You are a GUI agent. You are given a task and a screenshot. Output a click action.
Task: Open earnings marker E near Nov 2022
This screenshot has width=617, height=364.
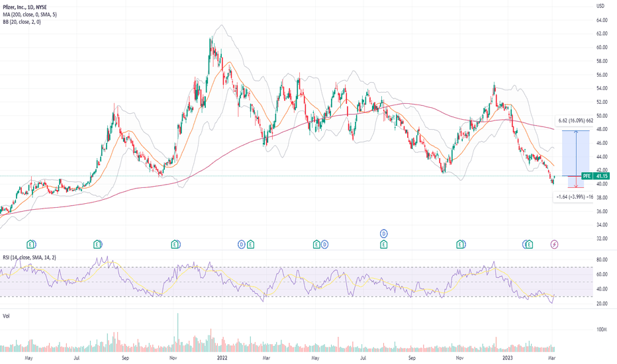[x=459, y=245]
